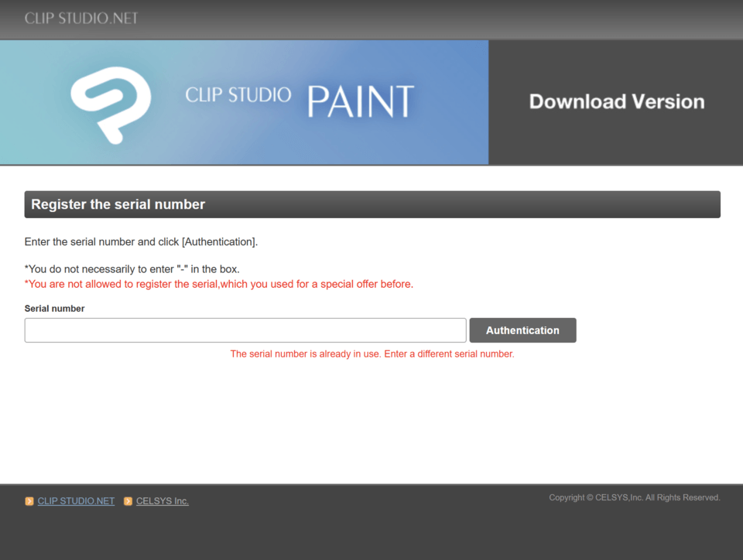Click the Serial number field label

54,308
